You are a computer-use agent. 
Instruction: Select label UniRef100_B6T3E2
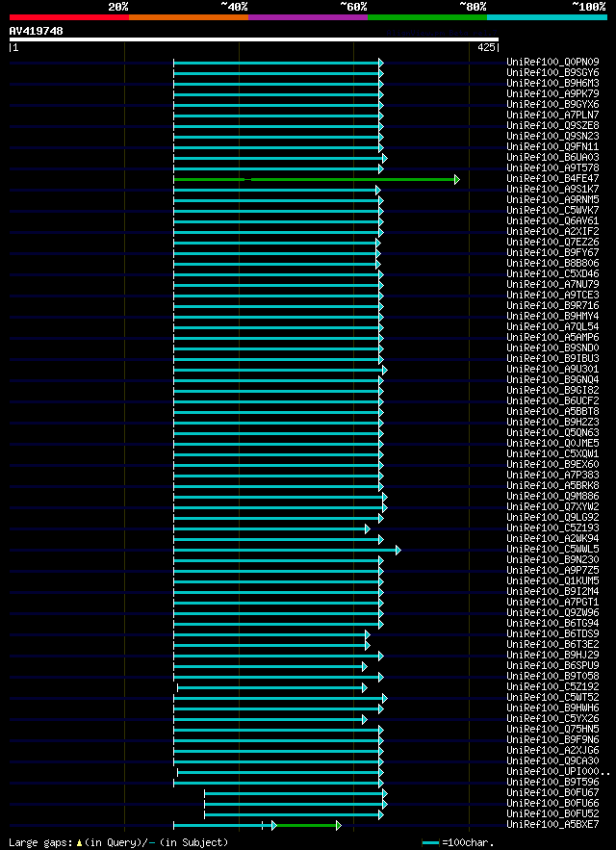553,645
